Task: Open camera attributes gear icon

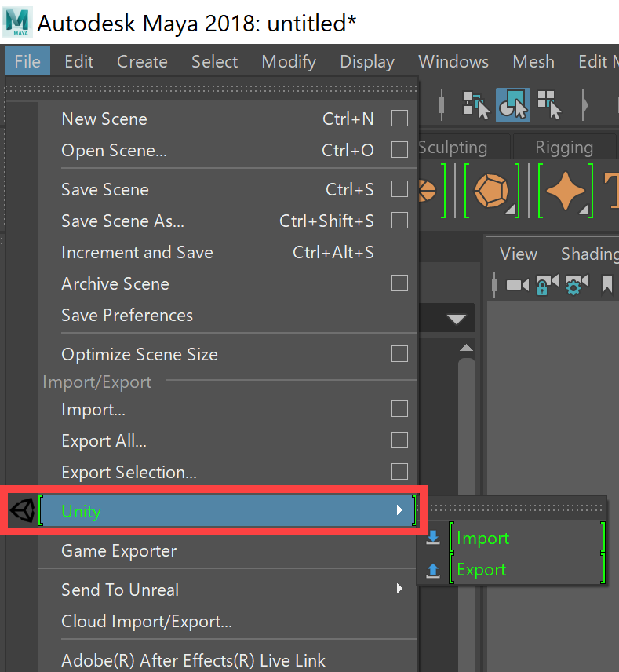Action: point(577,285)
